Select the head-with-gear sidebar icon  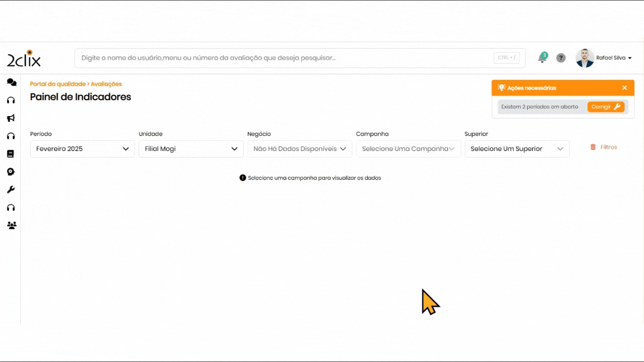(x=11, y=172)
